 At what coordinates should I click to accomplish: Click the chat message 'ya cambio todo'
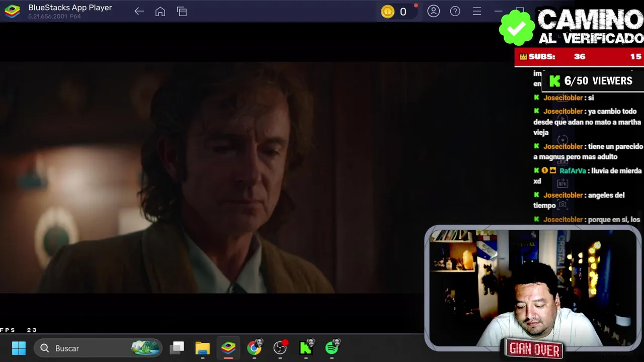coord(587,122)
